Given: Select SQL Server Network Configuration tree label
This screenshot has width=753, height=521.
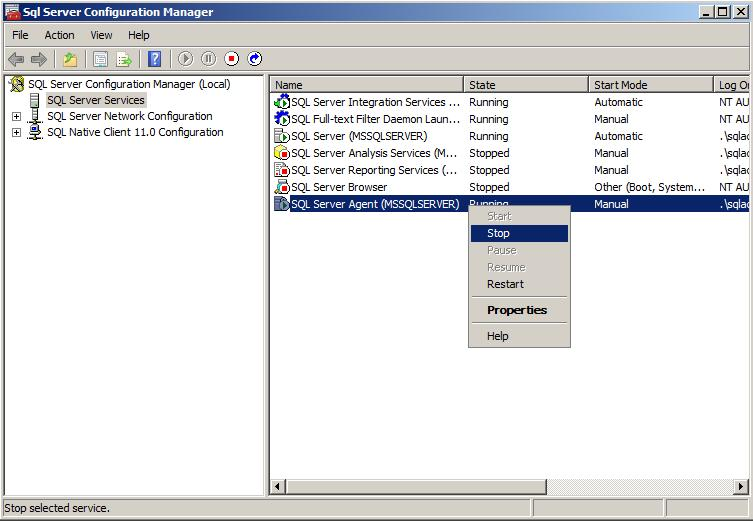Looking at the screenshot, I should tap(130, 116).
